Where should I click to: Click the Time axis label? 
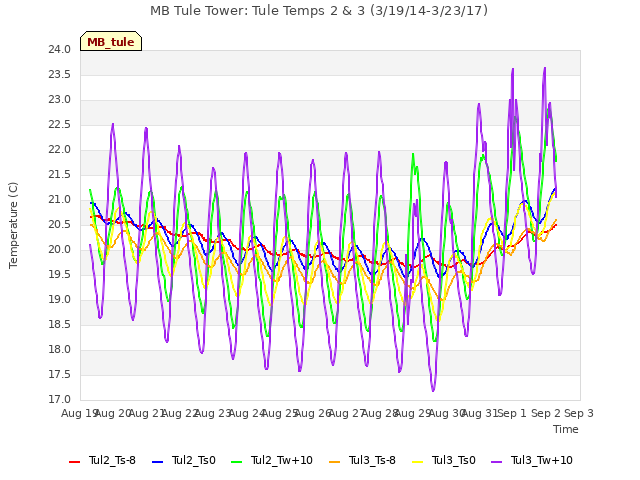pos(566,429)
